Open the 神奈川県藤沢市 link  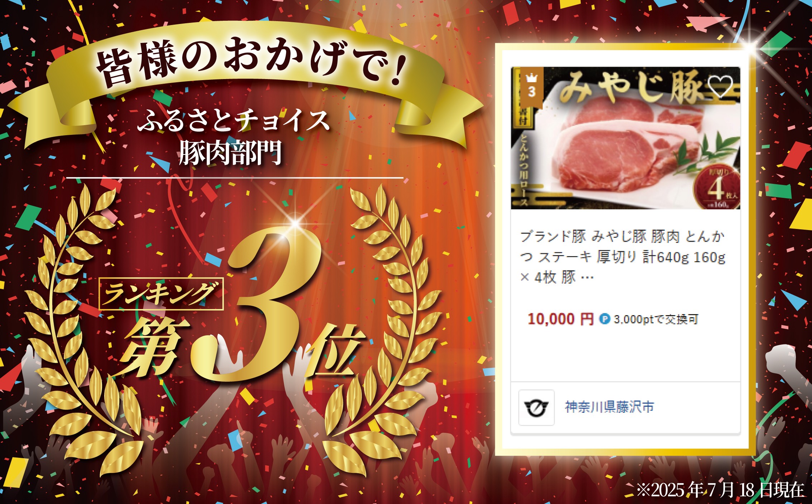(x=609, y=407)
